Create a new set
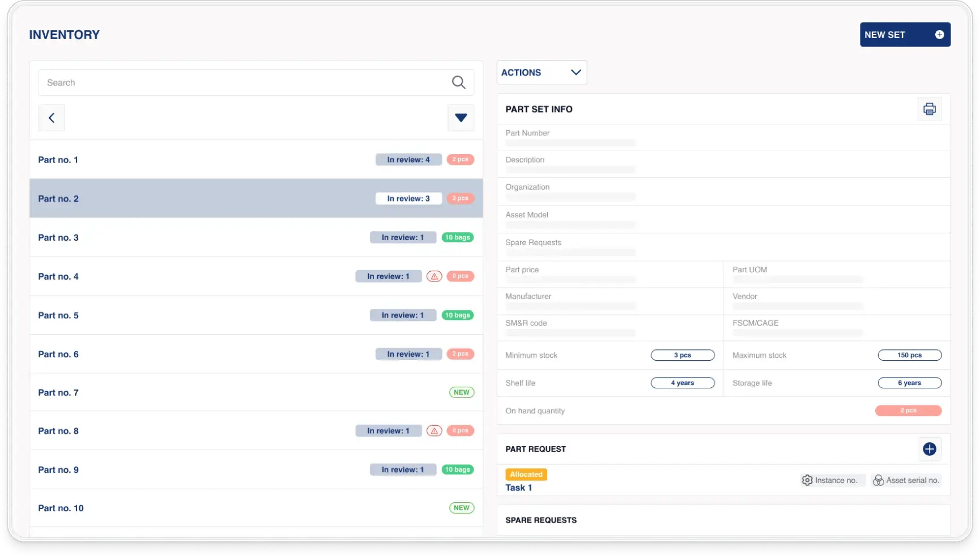Image resolution: width=980 pixels, height=556 pixels. point(904,35)
